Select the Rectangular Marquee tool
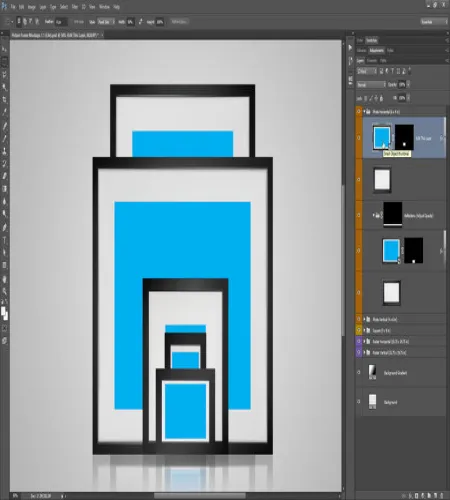This screenshot has height=500, width=450. tap(4, 62)
